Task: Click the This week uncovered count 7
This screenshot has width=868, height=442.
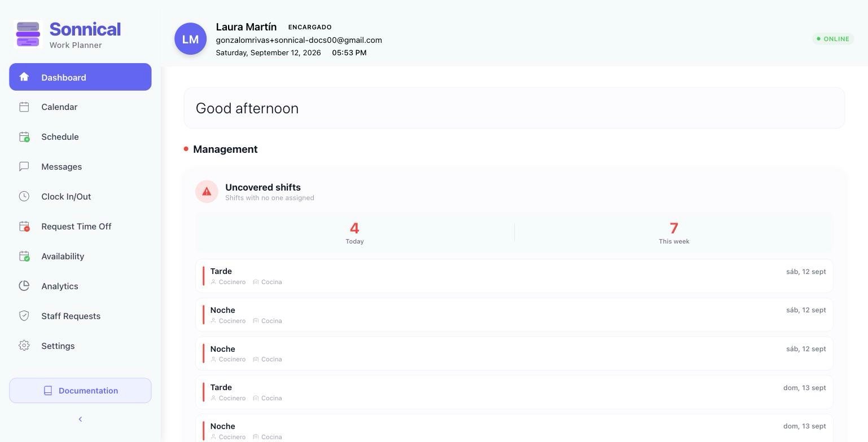Action: click(674, 228)
